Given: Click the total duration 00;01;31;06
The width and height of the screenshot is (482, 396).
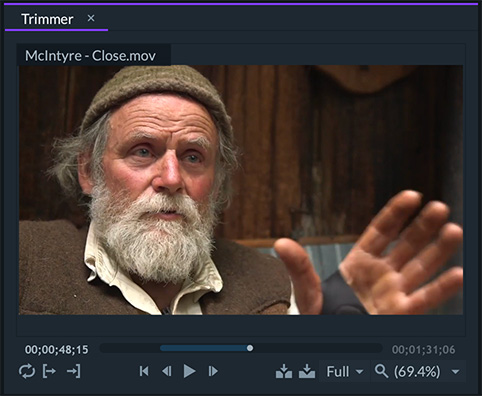Looking at the screenshot, I should point(423,350).
